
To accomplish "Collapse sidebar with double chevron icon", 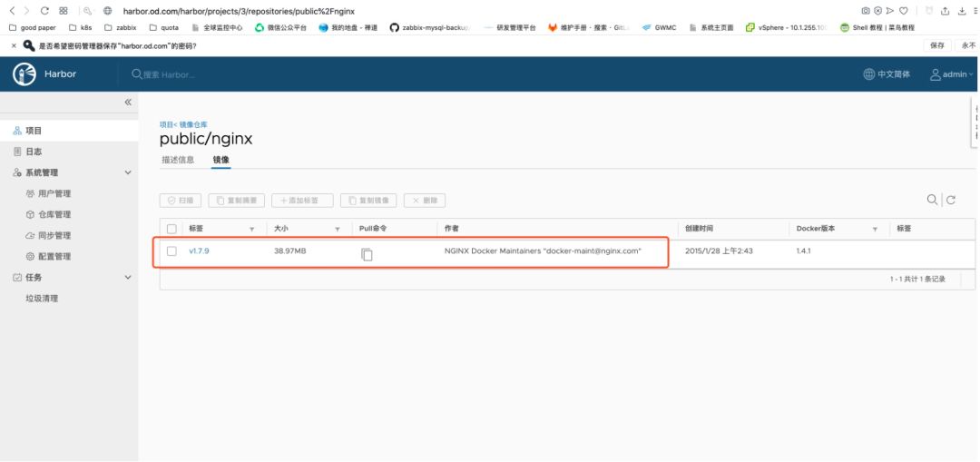I will [x=128, y=102].
